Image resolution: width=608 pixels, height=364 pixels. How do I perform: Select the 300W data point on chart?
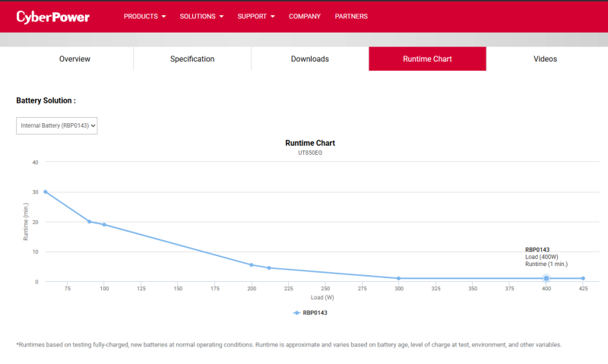pyautogui.click(x=398, y=278)
